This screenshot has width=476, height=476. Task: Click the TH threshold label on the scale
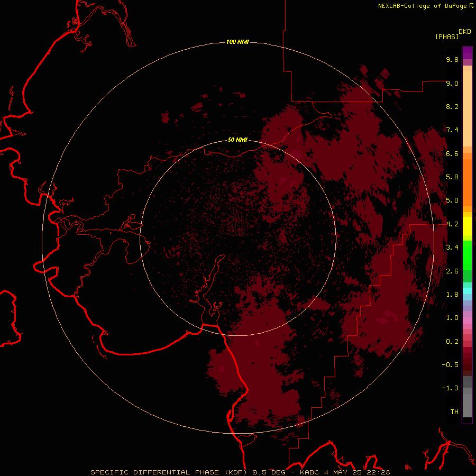[x=454, y=412]
